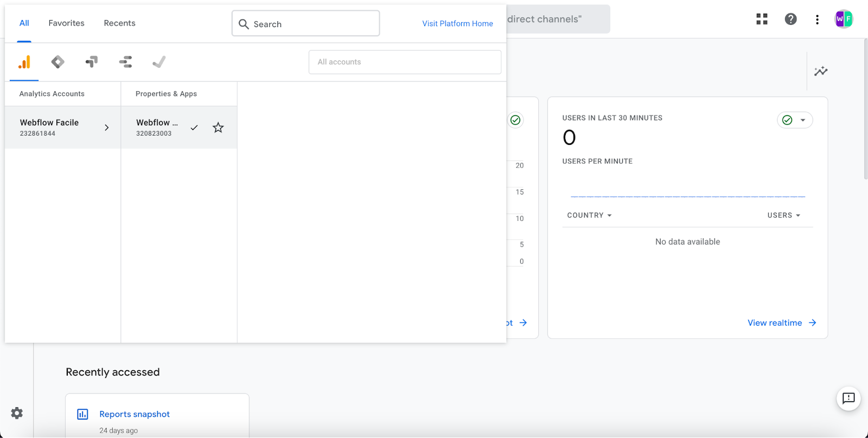This screenshot has height=438, width=868.
Task: Click the magnifier icon in Search box
Action: click(x=244, y=24)
